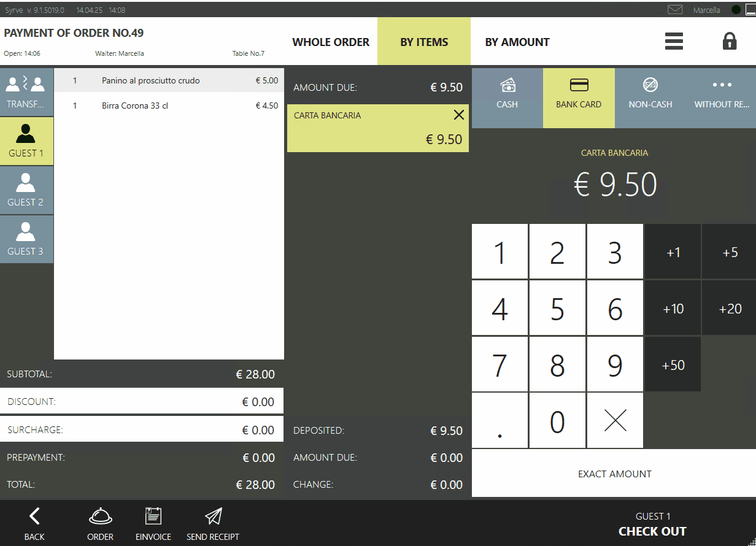Select Guest 2 in sidebar
The image size is (756, 546).
click(x=26, y=190)
